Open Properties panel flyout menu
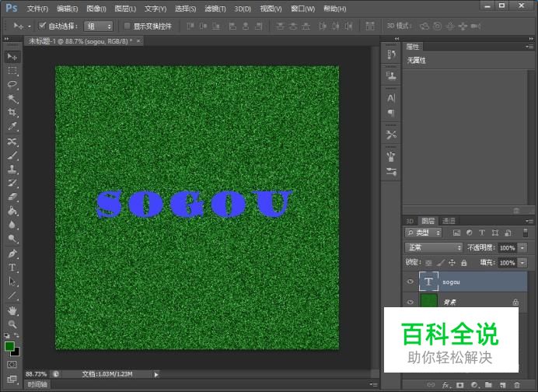The image size is (538, 392). (x=529, y=47)
